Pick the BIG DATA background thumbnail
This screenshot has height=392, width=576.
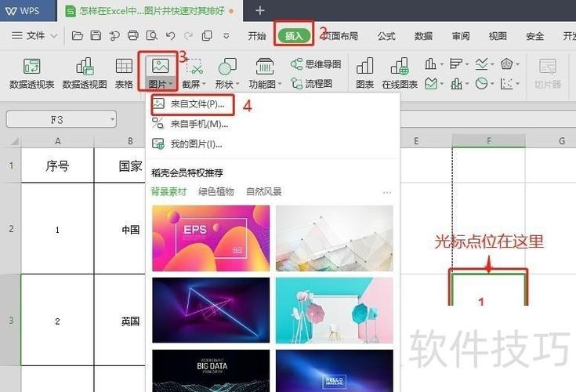pyautogui.click(x=211, y=371)
